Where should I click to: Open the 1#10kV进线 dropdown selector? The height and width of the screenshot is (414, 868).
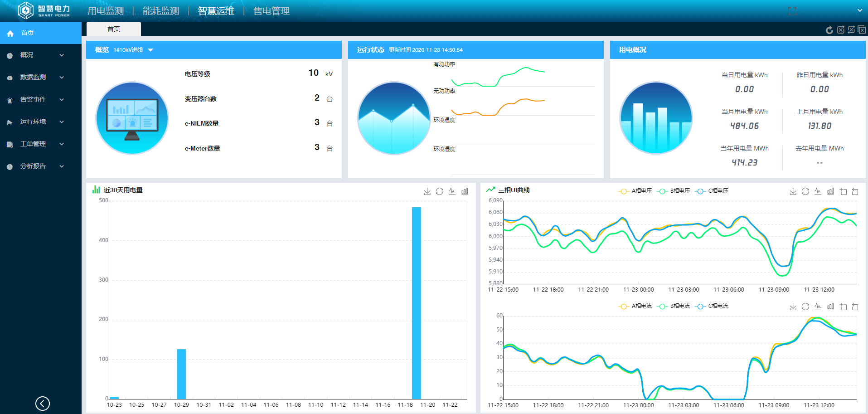(133, 50)
